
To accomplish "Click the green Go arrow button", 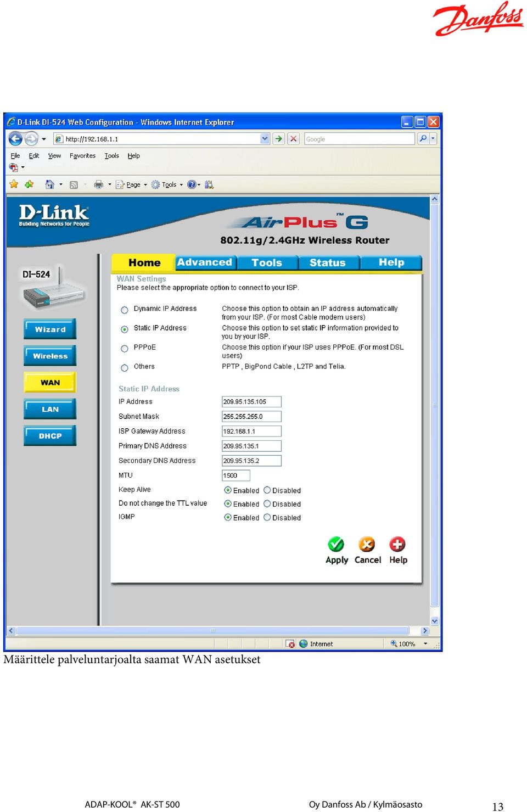I will point(278,138).
